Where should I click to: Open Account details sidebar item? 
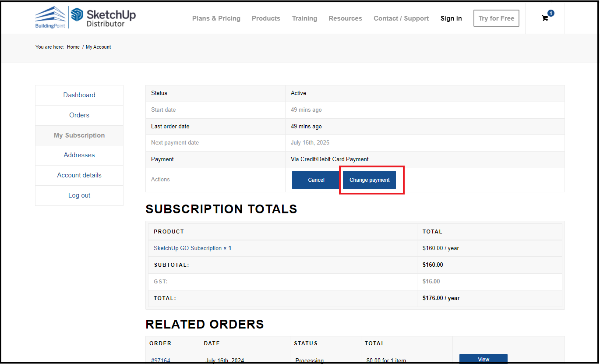[79, 175]
